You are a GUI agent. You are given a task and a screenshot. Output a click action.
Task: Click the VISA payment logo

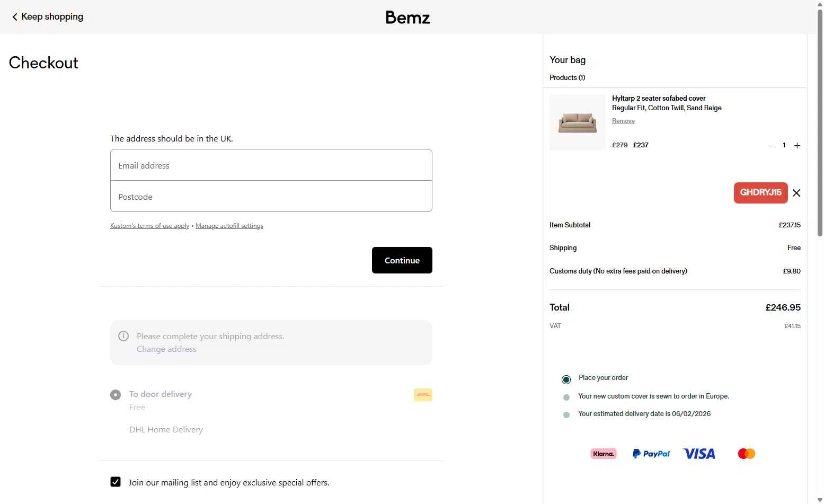click(699, 454)
